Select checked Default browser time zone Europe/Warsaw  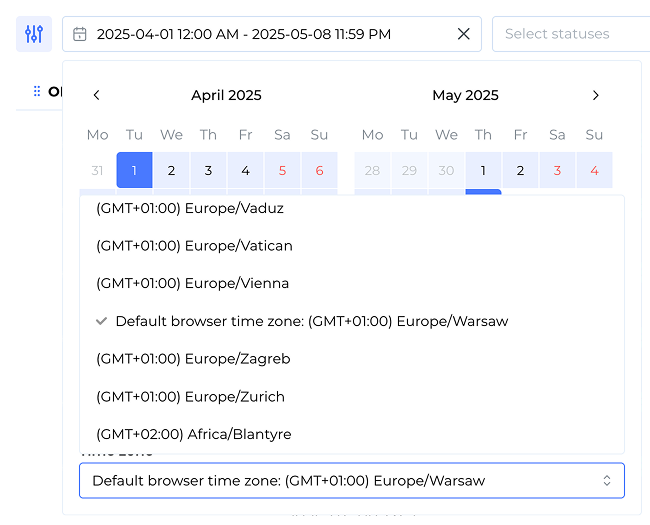pyautogui.click(x=311, y=322)
